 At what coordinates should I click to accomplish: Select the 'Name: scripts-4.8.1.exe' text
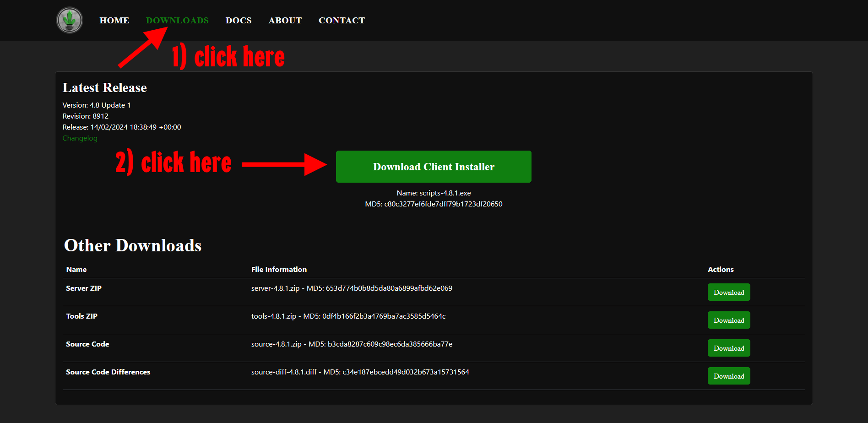click(434, 193)
